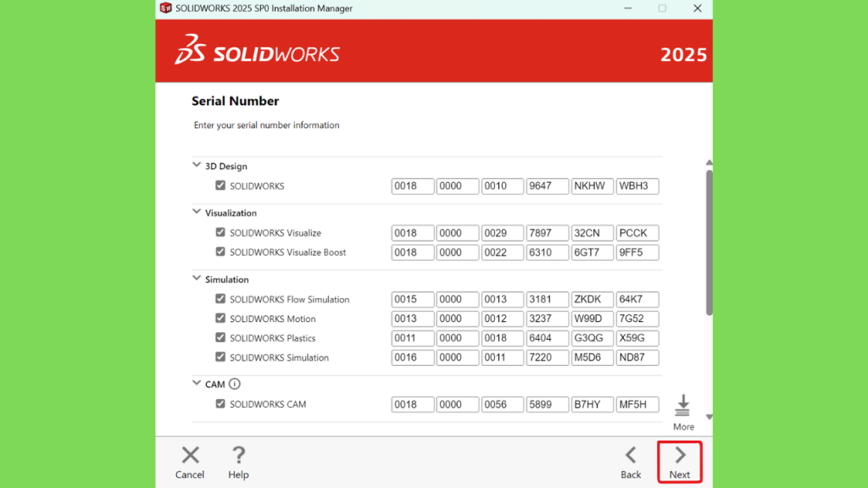Close the Installation Manager window
The width and height of the screenshot is (868, 488).
click(698, 8)
